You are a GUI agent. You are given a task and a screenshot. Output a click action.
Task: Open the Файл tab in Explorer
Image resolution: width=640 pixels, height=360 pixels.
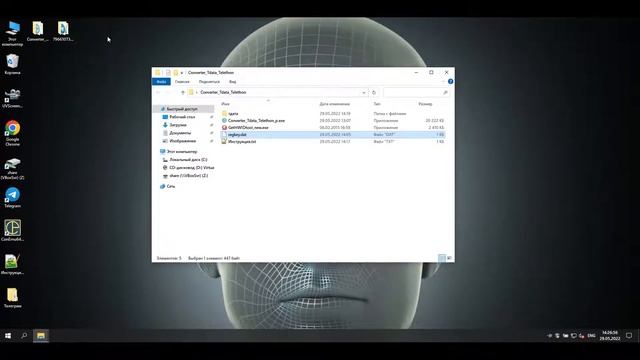pos(162,82)
